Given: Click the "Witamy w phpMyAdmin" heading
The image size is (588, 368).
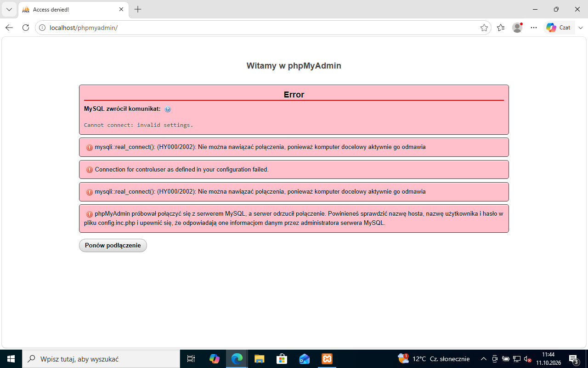Looking at the screenshot, I should [x=294, y=66].
